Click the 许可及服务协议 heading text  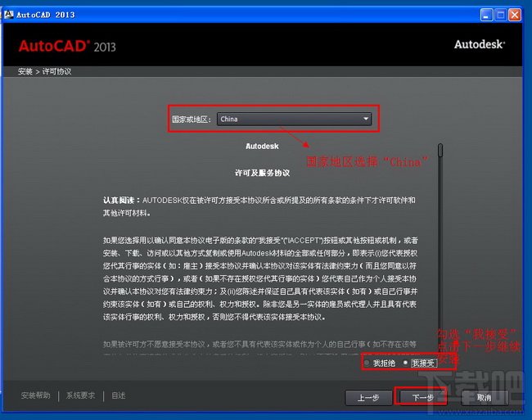pos(262,173)
